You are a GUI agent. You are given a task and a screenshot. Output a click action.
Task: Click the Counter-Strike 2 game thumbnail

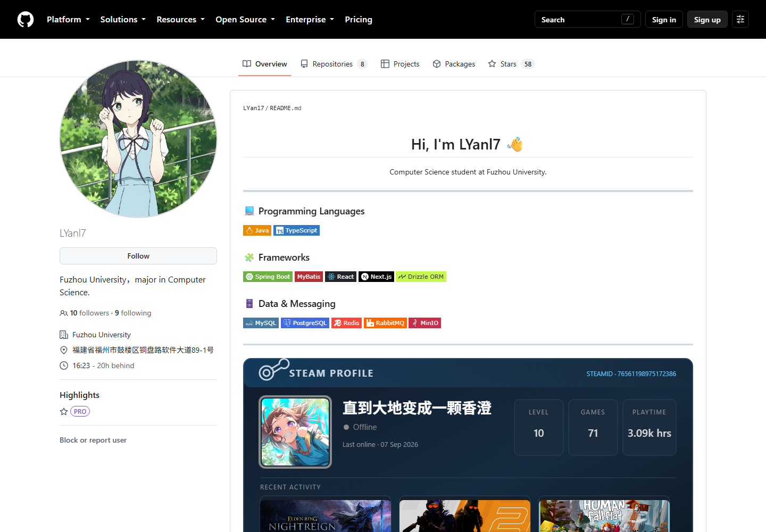coord(465,515)
